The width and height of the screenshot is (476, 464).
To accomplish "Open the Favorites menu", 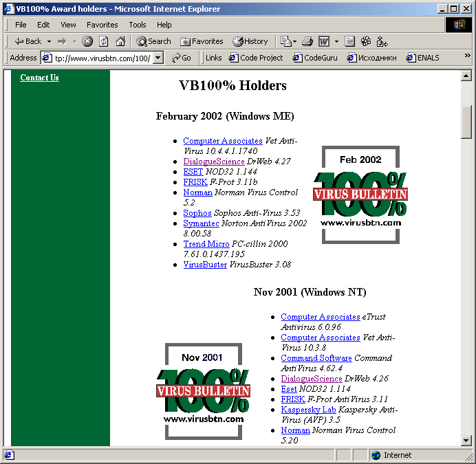I will 102,25.
